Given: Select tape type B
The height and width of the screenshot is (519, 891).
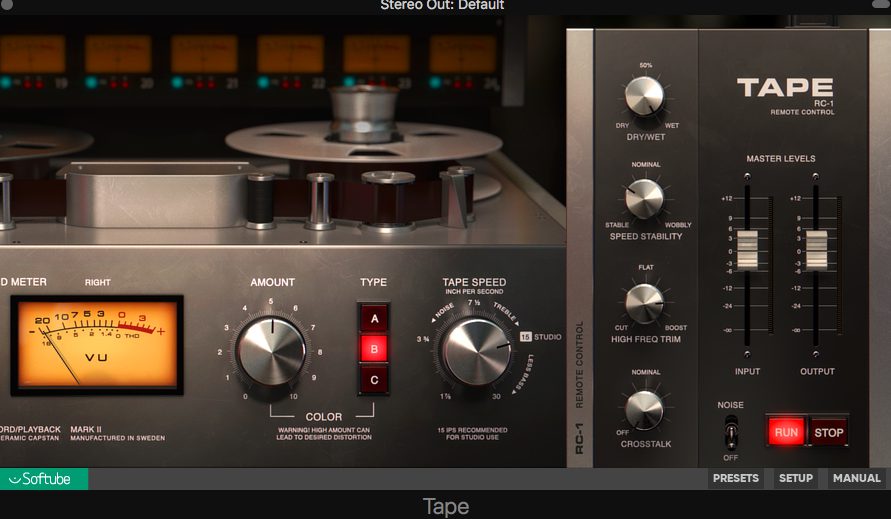Looking at the screenshot, I should point(374,348).
